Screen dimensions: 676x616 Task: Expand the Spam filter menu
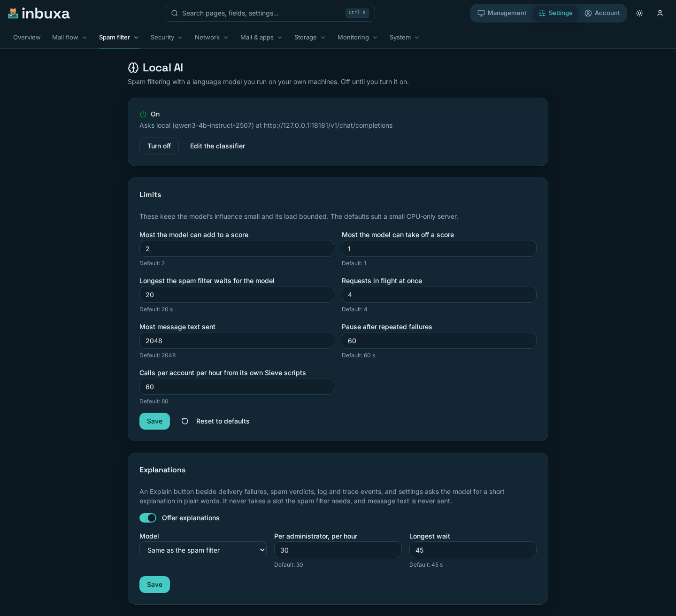coord(119,38)
